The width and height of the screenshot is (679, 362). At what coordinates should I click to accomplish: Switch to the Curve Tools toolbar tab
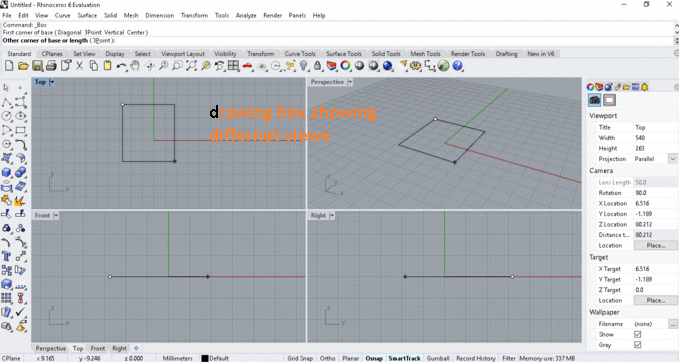tap(300, 54)
